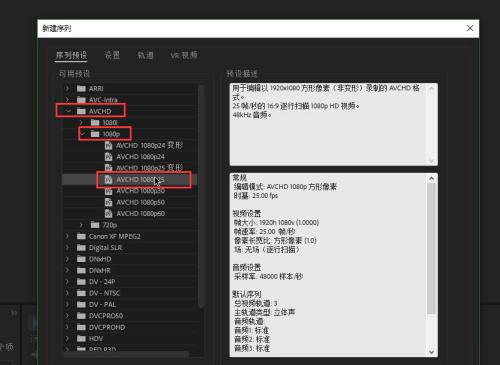Image resolution: width=500 pixels, height=365 pixels.
Task: Expand the DV - PAL folder
Action: [x=67, y=304]
